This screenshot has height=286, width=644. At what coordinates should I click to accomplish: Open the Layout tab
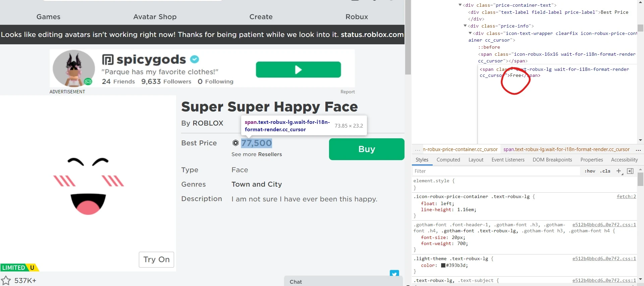click(x=476, y=160)
